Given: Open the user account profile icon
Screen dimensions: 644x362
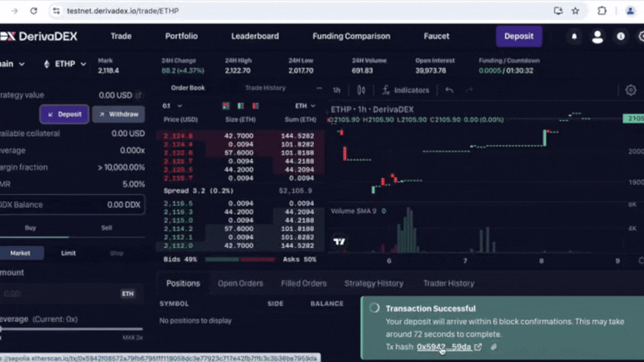Looking at the screenshot, I should [x=597, y=36].
